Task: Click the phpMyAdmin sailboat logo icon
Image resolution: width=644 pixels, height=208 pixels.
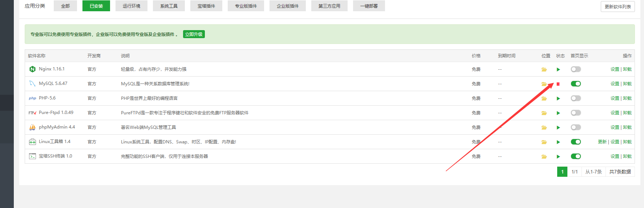Action: [x=32, y=127]
